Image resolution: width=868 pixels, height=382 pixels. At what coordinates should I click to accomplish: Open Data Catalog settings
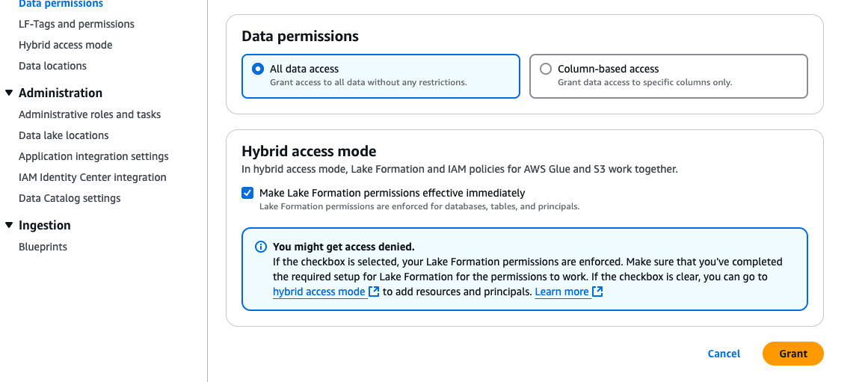point(70,198)
